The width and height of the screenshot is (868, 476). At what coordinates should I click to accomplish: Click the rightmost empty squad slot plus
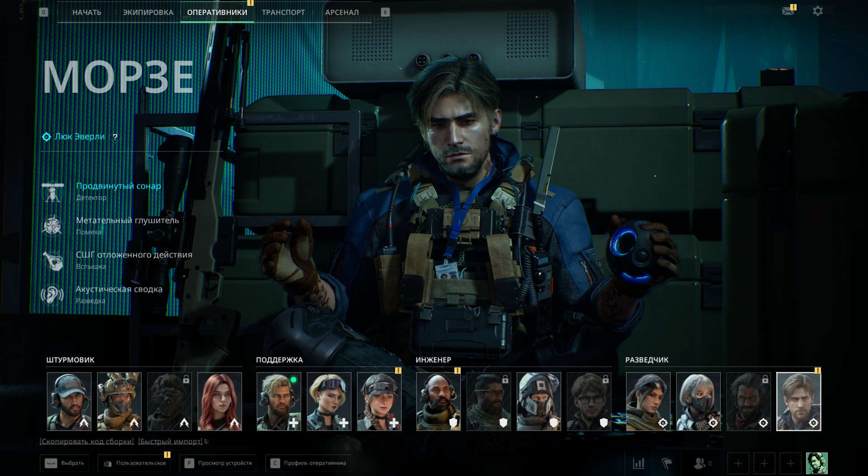pos(790,463)
